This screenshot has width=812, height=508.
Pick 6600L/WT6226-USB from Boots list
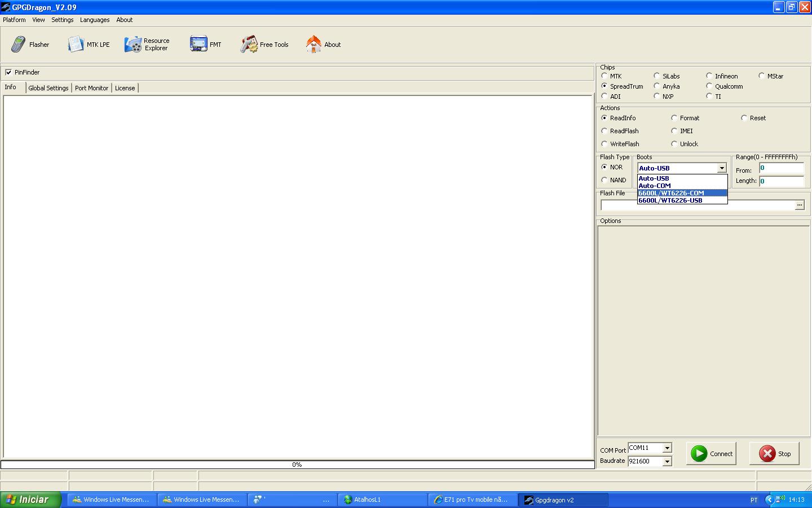click(670, 200)
